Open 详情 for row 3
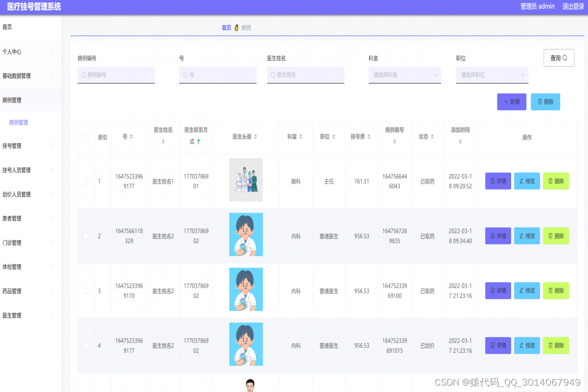 (x=498, y=291)
